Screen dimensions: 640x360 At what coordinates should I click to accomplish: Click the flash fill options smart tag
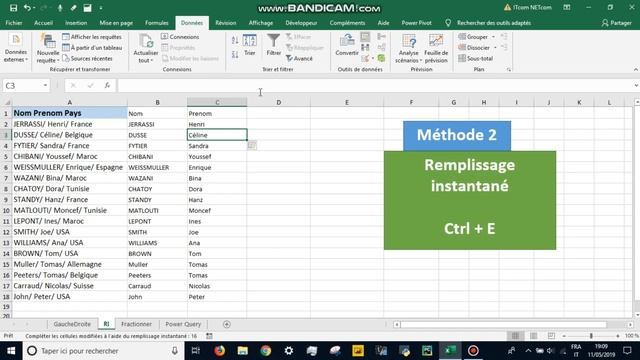tap(252, 145)
